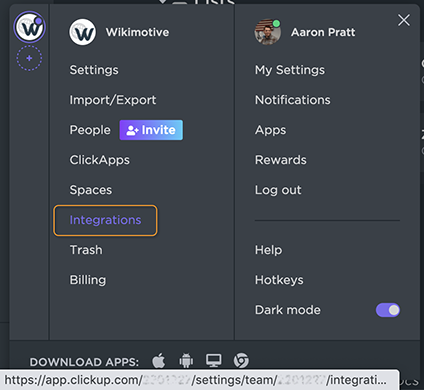Viewport: 424px width, 390px height.
Task: Download the desktop app
Action: (213, 361)
